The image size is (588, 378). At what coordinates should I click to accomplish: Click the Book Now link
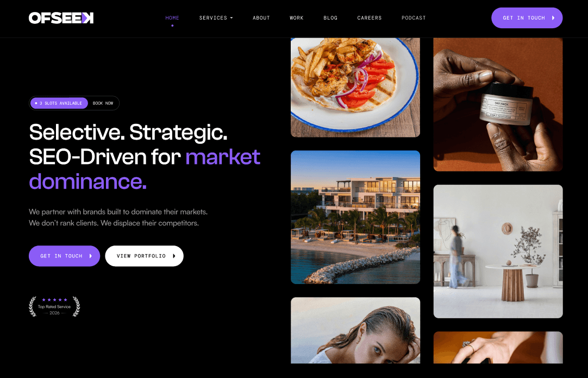tap(103, 103)
